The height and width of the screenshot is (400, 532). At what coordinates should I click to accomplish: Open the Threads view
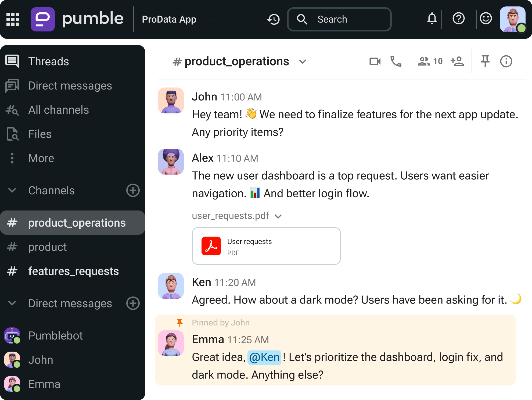pos(48,61)
